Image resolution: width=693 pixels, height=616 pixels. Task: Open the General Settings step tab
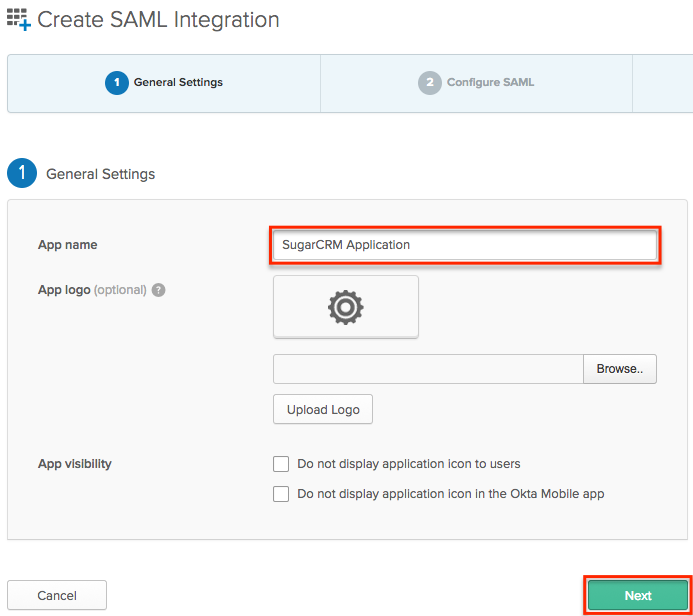click(164, 83)
